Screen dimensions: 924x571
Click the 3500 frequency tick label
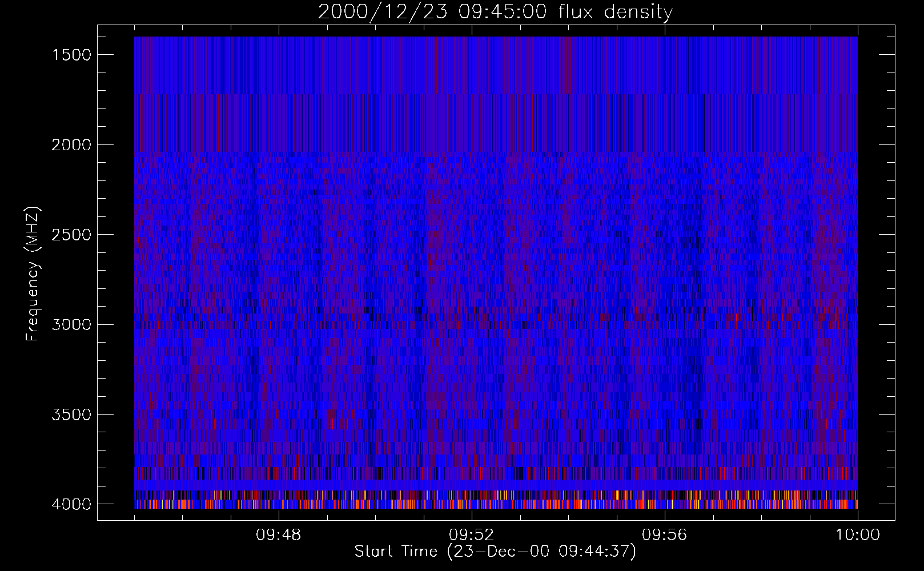71,415
